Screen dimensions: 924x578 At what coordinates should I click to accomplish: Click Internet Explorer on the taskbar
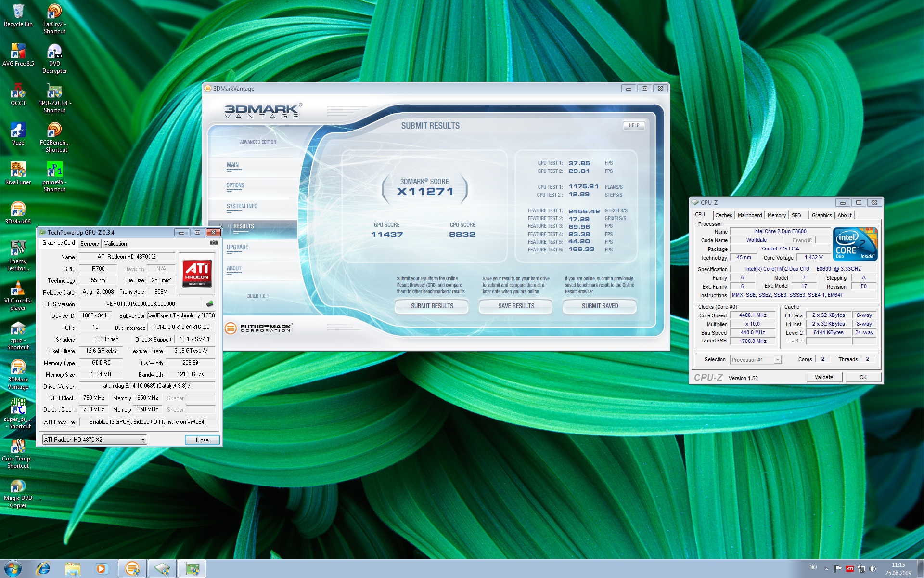(43, 568)
